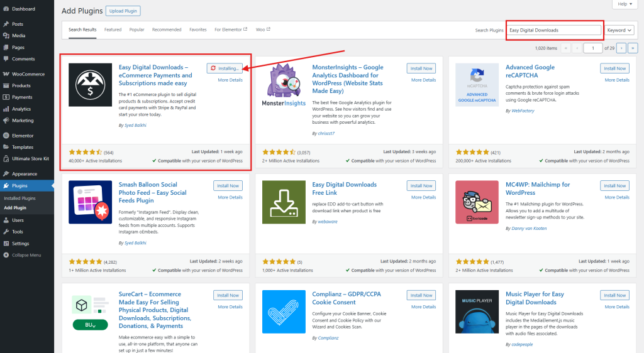644x353 pixels.
Task: Open the For Elementor tab
Action: 231,30
